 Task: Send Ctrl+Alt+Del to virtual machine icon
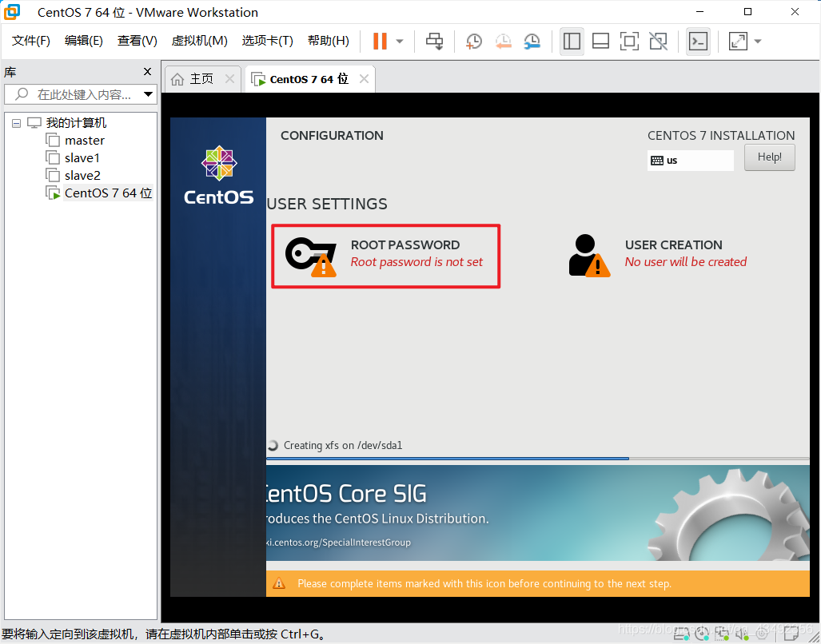point(434,41)
